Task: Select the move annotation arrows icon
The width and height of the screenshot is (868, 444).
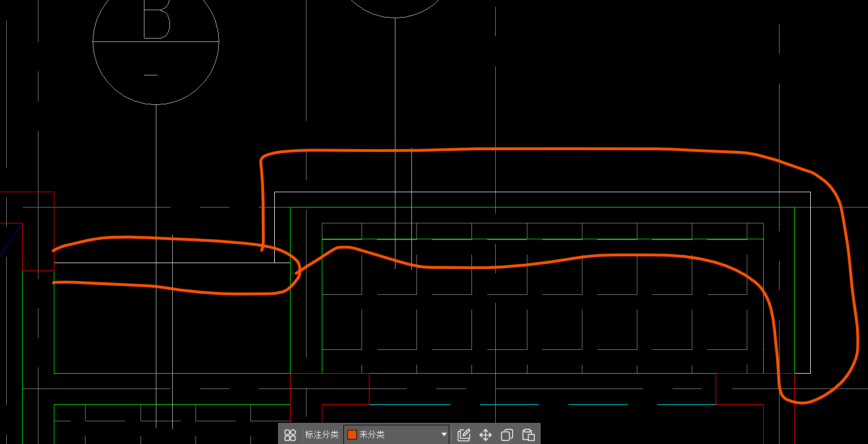Action: click(486, 435)
